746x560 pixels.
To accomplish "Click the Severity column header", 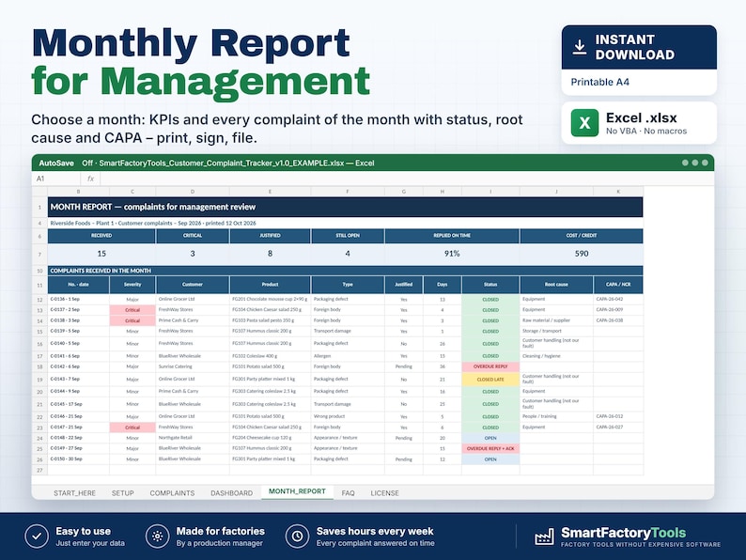I will pyautogui.click(x=132, y=285).
